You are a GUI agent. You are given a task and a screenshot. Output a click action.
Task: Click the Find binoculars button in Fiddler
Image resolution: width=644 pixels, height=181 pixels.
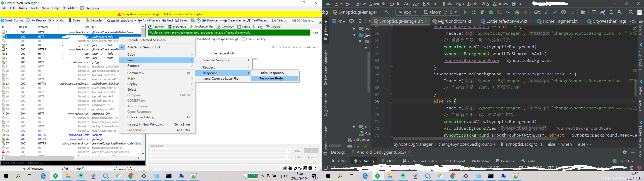pos(168,20)
